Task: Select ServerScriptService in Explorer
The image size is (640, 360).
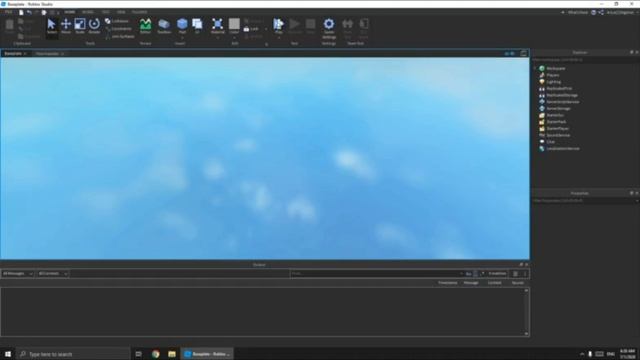Action: [563, 102]
